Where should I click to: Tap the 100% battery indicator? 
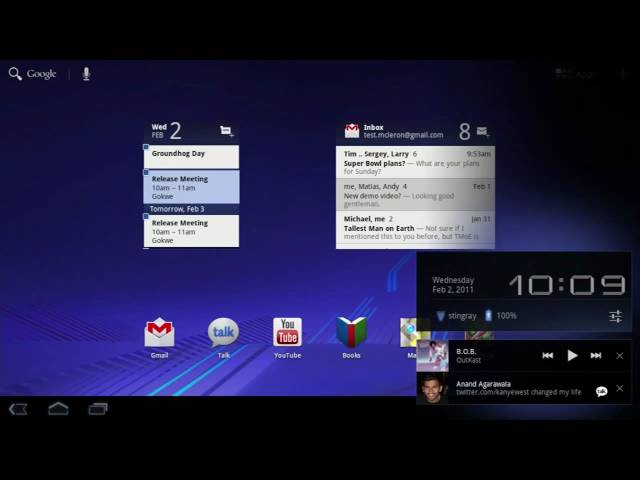(x=500, y=316)
